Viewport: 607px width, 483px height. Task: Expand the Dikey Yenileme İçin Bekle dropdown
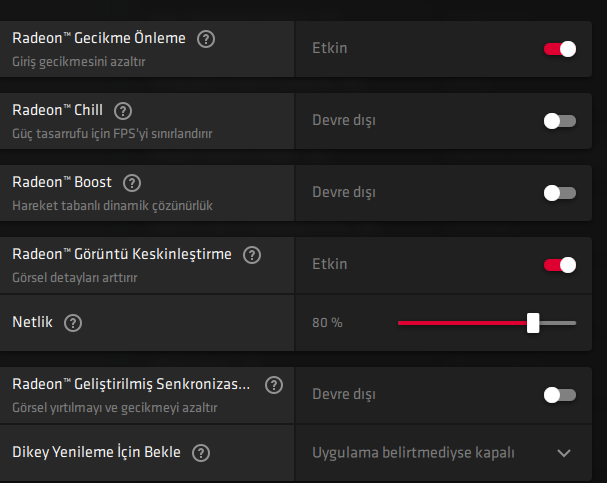point(564,453)
